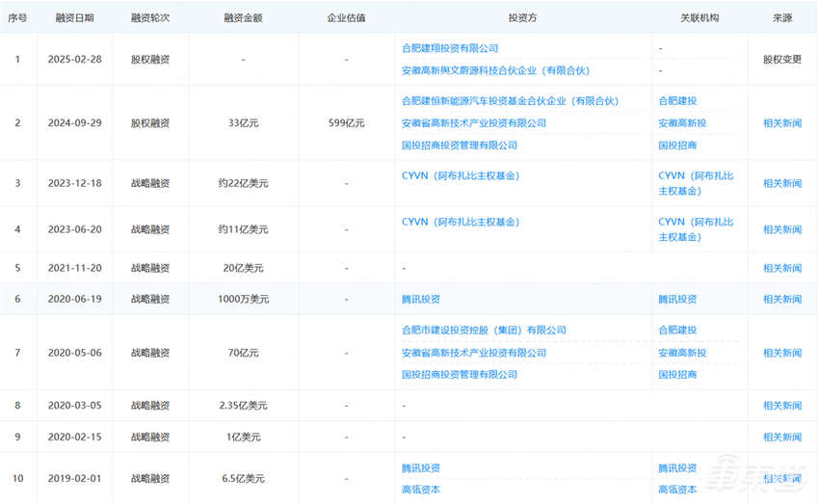Select 国投招商投资管理有限公司 investor in the 2024-09-29 row
819x504 pixels.
click(x=459, y=146)
